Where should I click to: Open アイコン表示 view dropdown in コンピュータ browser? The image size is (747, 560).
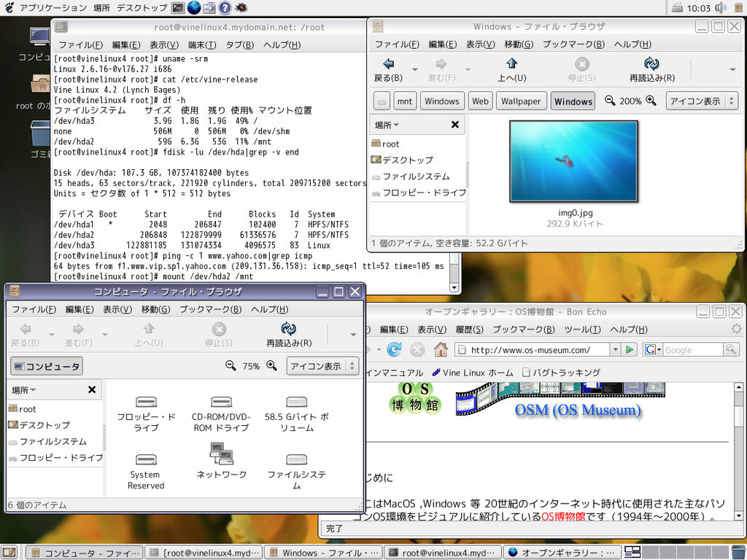point(322,366)
